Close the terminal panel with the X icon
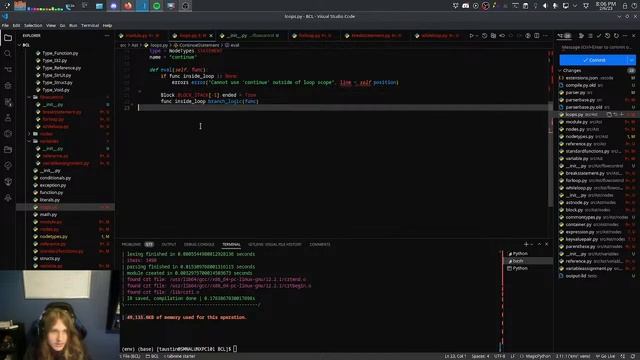Image resolution: width=640 pixels, height=360 pixels. click(547, 244)
